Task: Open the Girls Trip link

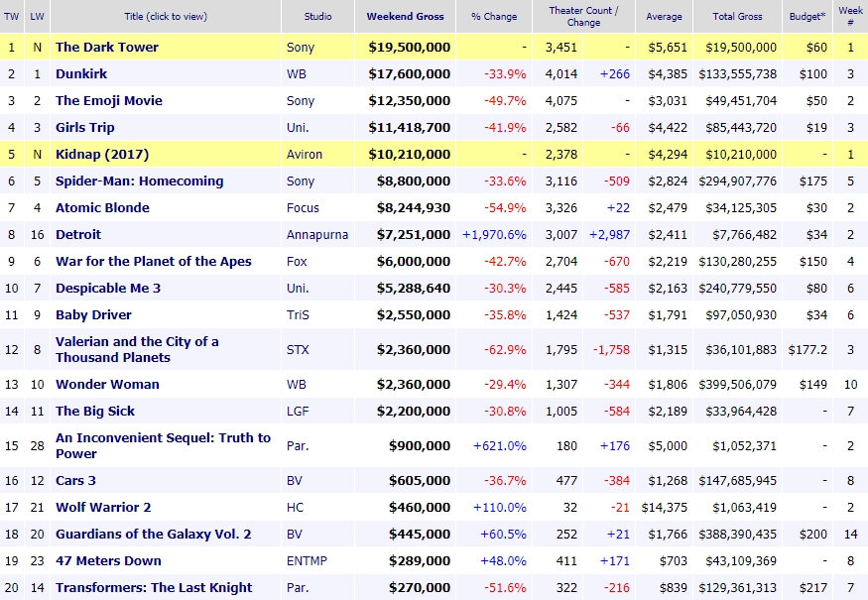Action: (84, 127)
